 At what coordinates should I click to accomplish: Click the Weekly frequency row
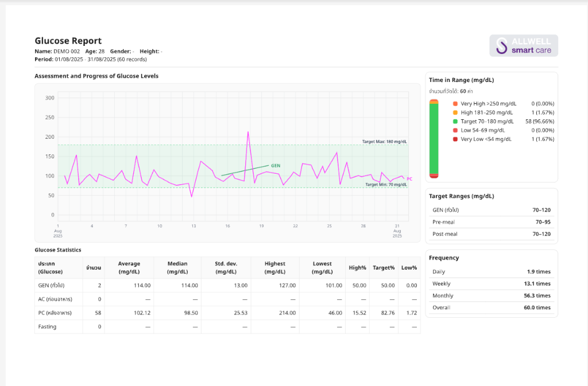pos(492,284)
